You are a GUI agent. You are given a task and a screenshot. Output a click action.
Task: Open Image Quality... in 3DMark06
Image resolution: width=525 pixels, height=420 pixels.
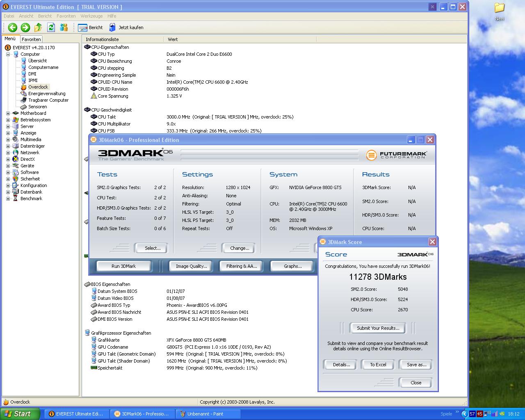coord(191,266)
